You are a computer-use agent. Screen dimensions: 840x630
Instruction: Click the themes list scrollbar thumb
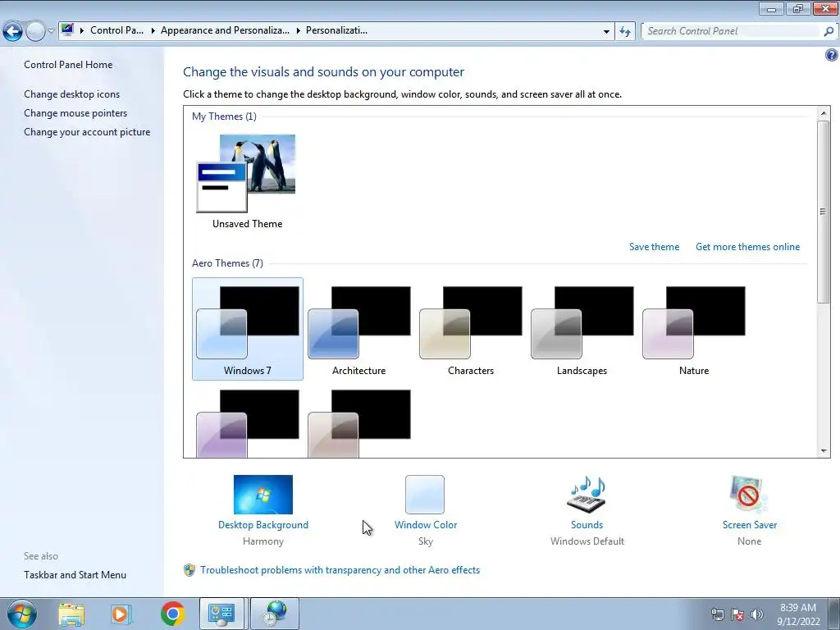(824, 212)
